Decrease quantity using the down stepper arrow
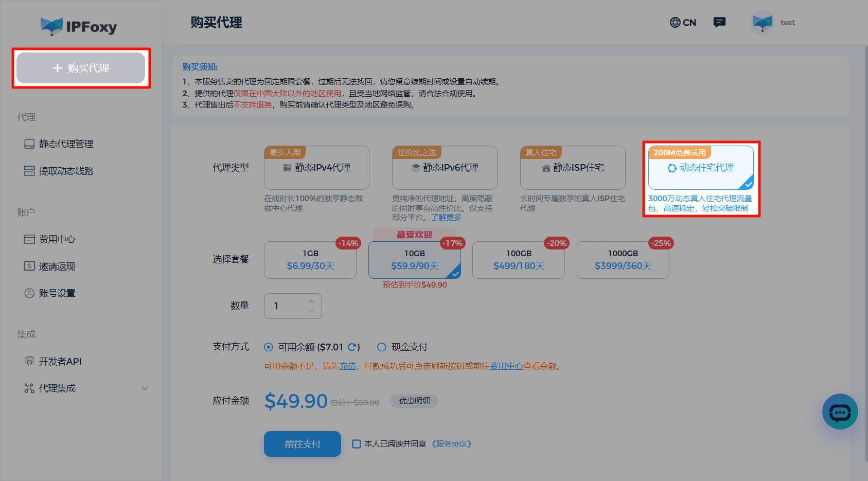868x481 pixels. (x=311, y=310)
